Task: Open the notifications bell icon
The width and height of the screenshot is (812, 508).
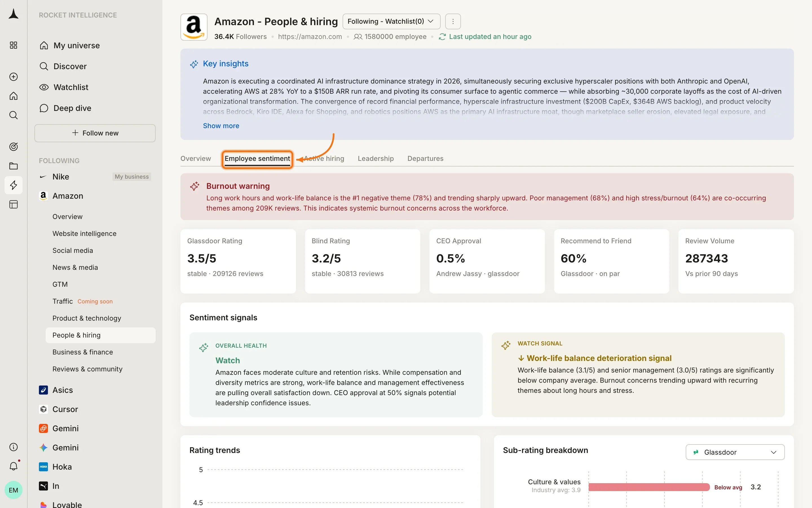Action: [x=14, y=466]
